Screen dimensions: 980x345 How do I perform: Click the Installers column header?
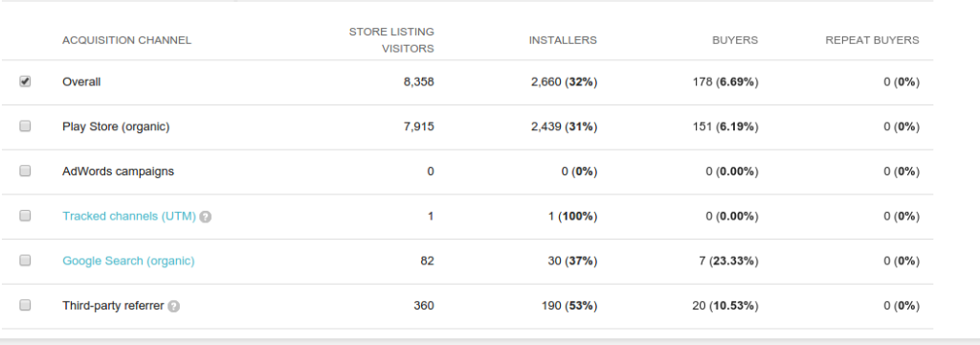(x=563, y=40)
